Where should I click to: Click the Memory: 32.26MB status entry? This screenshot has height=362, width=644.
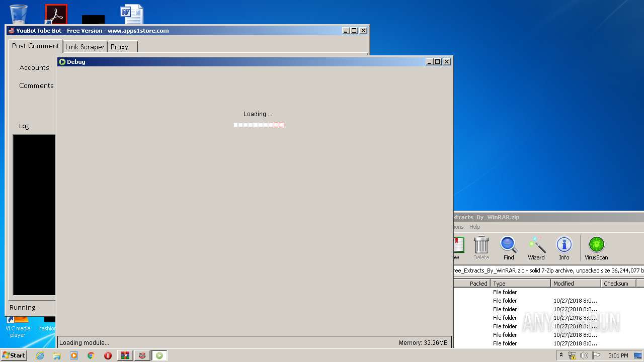pos(423,343)
